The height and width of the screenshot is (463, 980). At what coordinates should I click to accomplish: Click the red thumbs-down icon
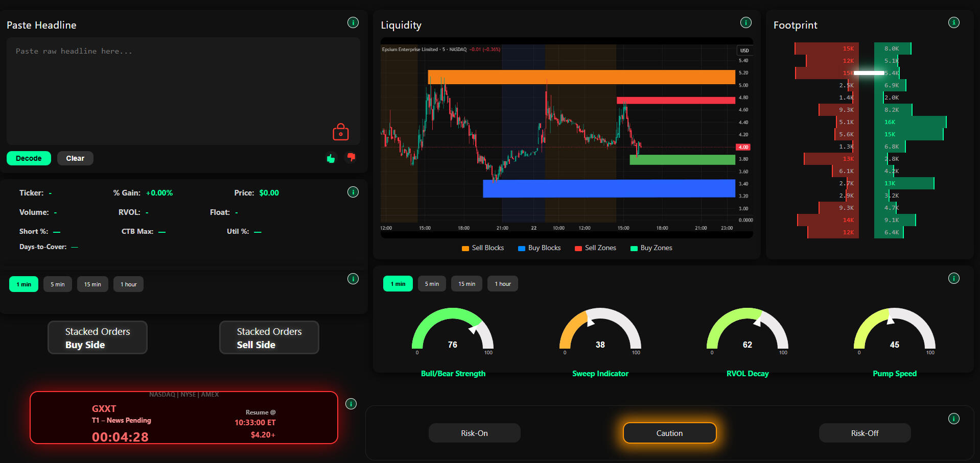(351, 157)
